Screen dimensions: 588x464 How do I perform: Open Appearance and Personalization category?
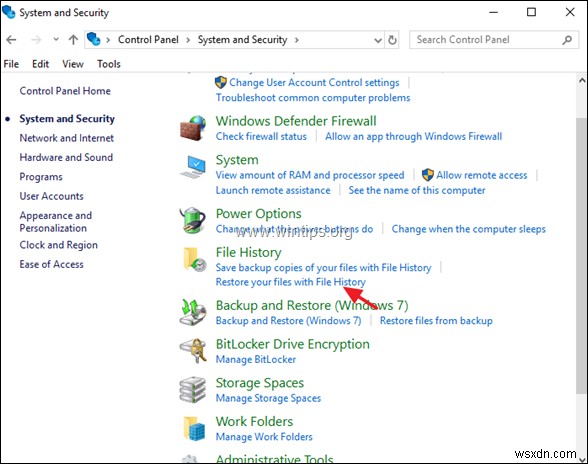tap(56, 222)
